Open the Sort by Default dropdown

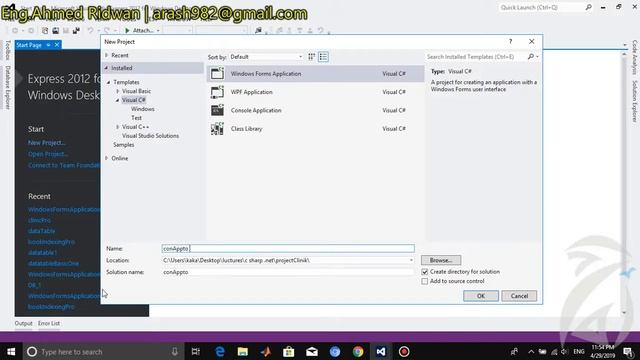(266, 57)
